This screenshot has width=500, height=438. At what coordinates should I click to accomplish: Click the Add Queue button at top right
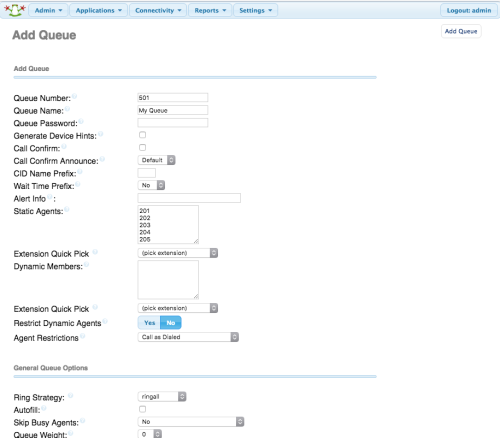461,31
